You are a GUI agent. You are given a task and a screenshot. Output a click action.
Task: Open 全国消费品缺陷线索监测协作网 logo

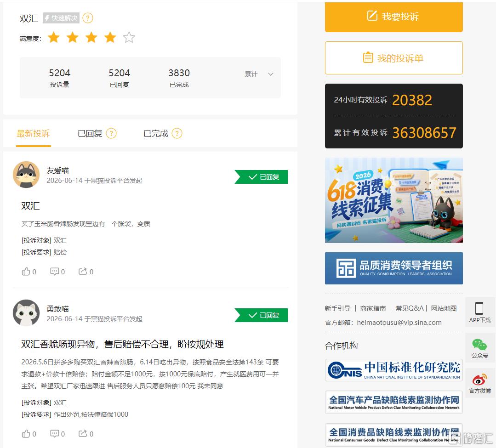(x=394, y=435)
